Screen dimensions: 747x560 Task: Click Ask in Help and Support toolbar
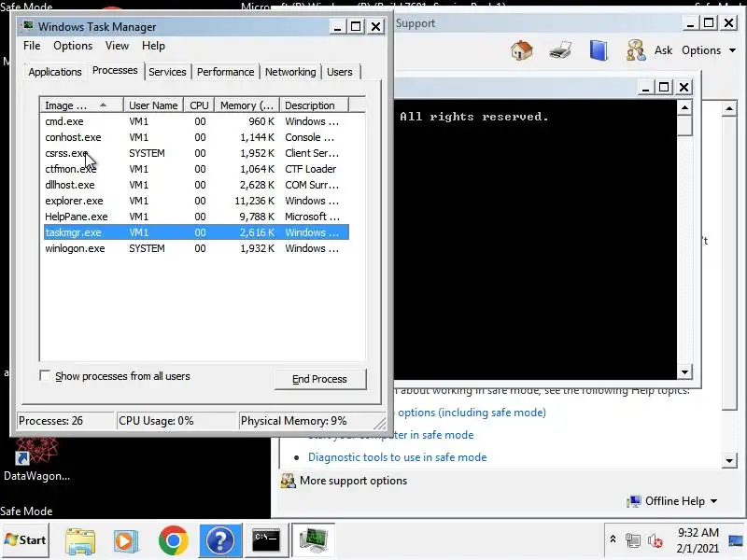click(663, 50)
